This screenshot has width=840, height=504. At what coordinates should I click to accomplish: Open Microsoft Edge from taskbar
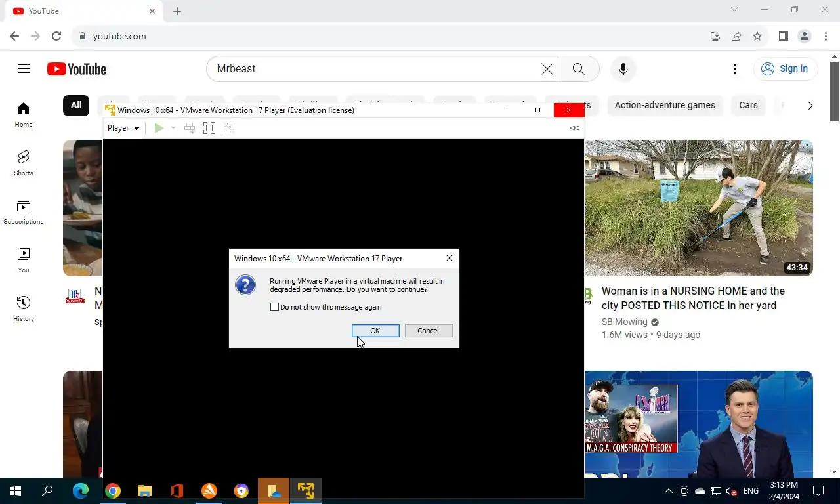[x=81, y=490]
